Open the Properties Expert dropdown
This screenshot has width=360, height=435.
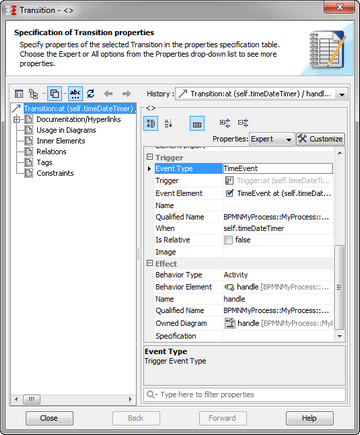coord(272,139)
